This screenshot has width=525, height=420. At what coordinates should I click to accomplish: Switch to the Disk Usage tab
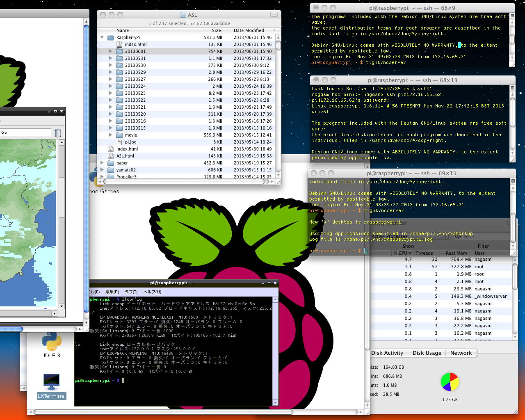(427, 353)
